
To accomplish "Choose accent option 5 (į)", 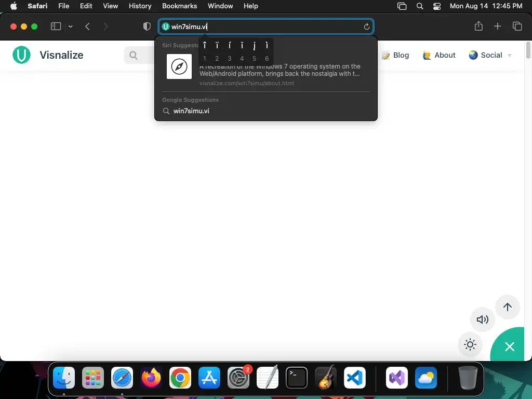I will [x=255, y=50].
